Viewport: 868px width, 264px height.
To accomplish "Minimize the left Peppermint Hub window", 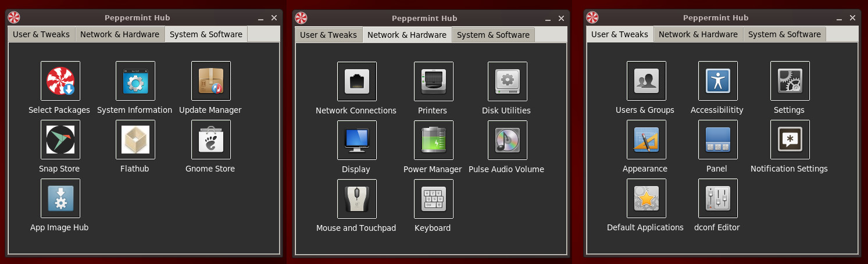I will pos(261,18).
